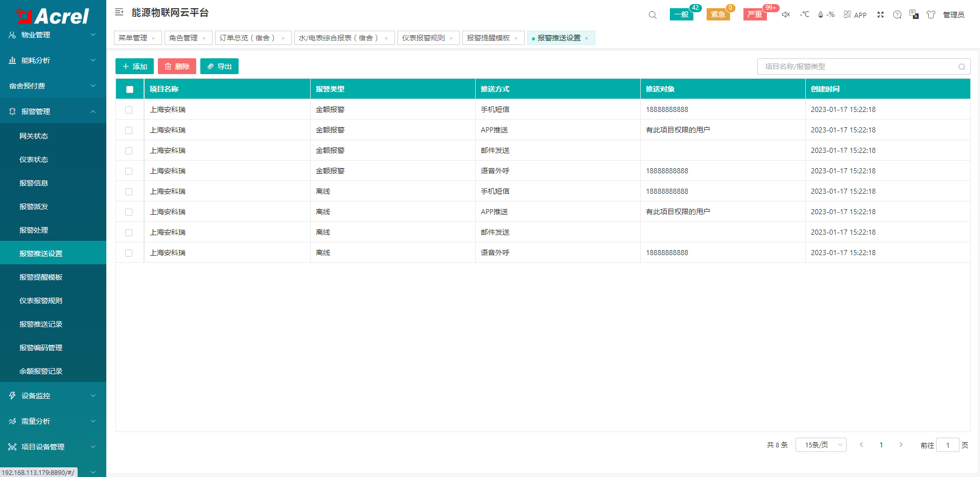This screenshot has height=477, width=980.
Task: Click the 添加 button
Action: coord(134,66)
